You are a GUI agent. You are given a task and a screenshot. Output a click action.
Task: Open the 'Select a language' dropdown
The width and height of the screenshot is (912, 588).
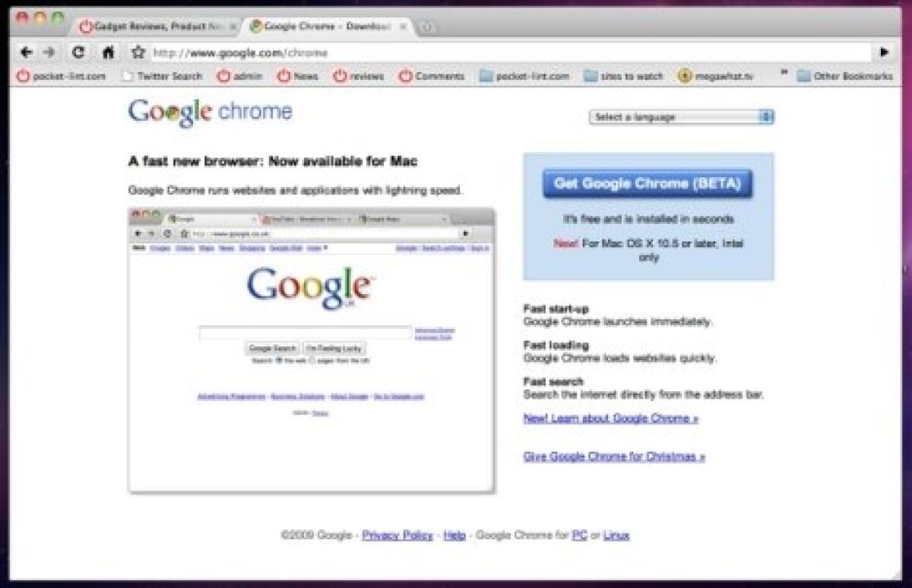point(682,117)
